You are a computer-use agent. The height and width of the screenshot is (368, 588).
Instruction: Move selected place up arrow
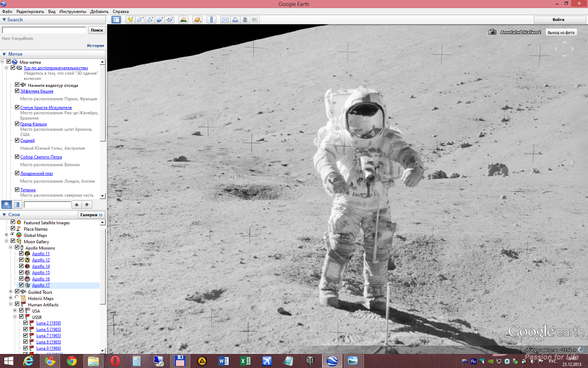[77, 205]
